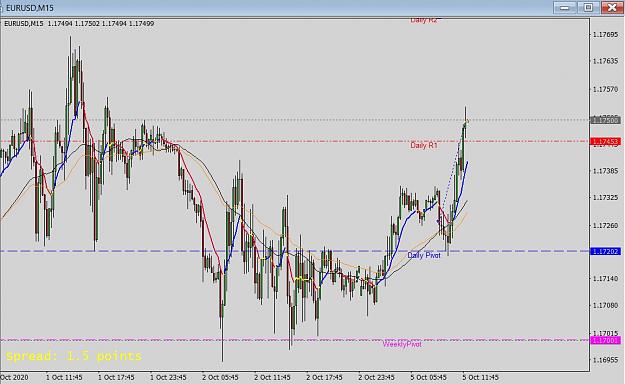Click the 1.16955 price axis label

tap(605, 360)
